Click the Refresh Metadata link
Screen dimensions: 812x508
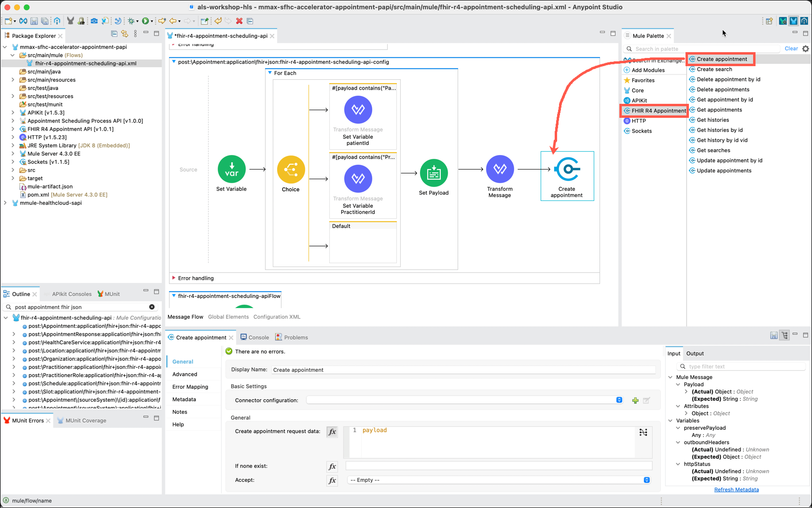(736, 490)
